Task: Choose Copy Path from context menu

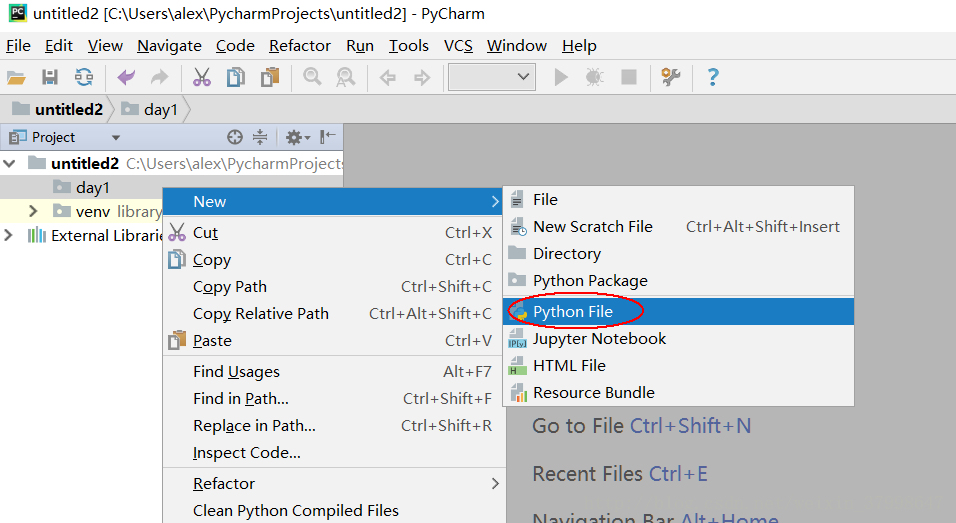Action: coord(333,286)
